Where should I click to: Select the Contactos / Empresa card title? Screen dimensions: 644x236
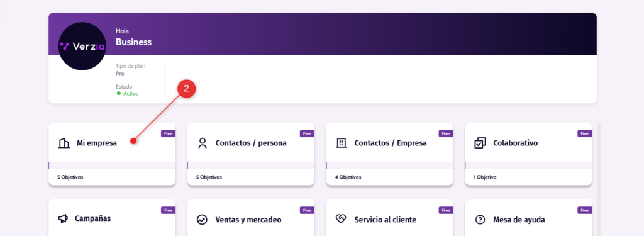point(390,143)
